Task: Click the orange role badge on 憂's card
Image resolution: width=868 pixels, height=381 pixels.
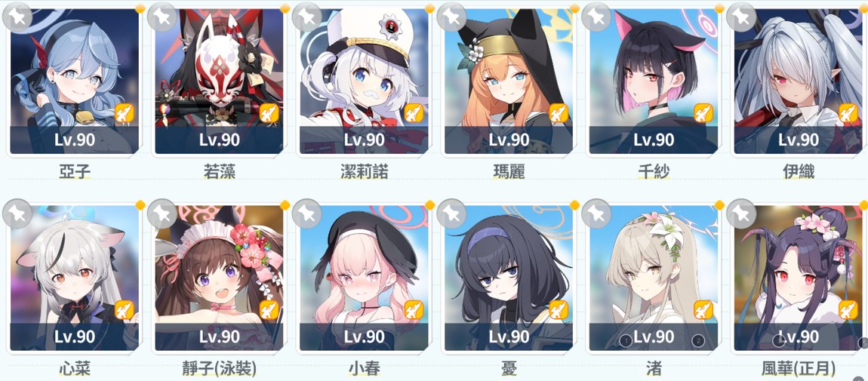Action: [x=558, y=309]
